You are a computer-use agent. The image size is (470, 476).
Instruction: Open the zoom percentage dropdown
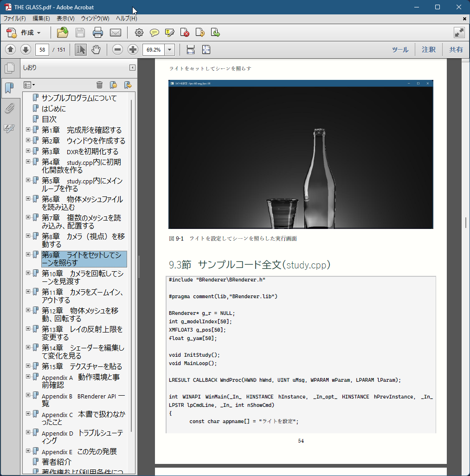[170, 50]
